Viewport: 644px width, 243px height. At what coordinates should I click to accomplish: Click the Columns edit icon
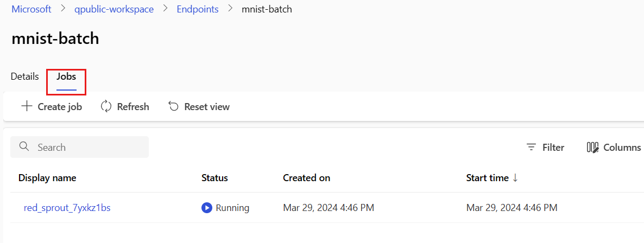(592, 148)
